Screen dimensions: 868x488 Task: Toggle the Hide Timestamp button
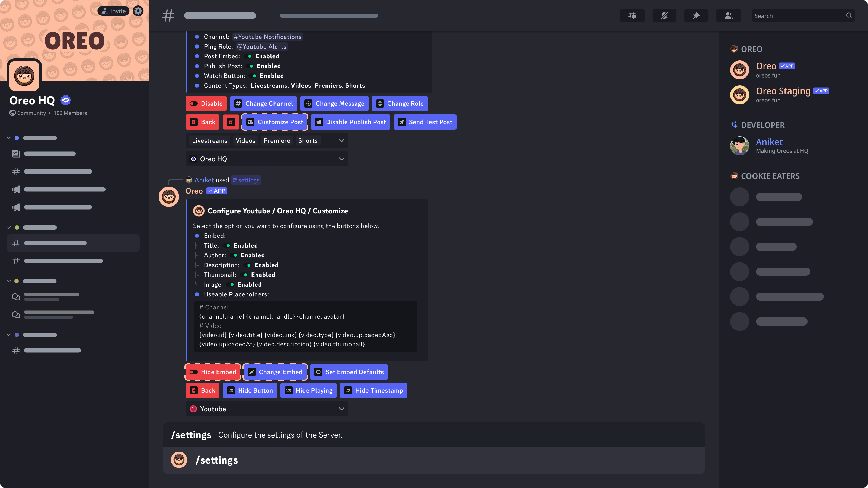[373, 390]
